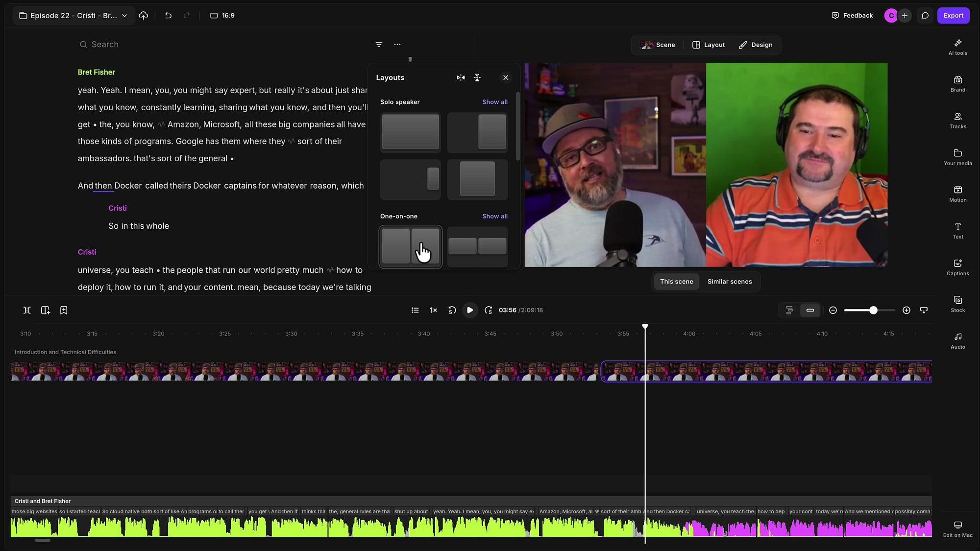Click the split clip icon
The height and width of the screenshot is (551, 980).
(x=27, y=310)
